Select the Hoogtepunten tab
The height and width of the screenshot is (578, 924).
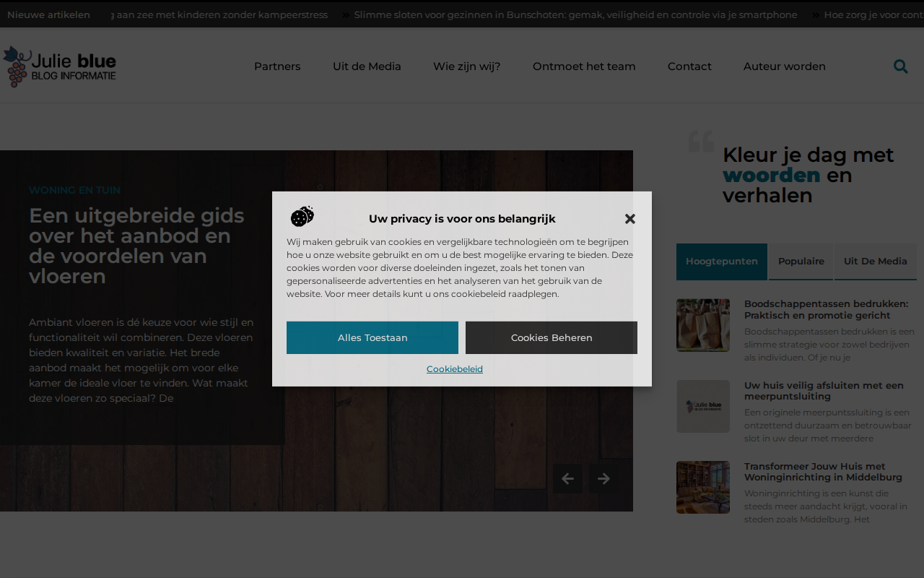click(722, 262)
